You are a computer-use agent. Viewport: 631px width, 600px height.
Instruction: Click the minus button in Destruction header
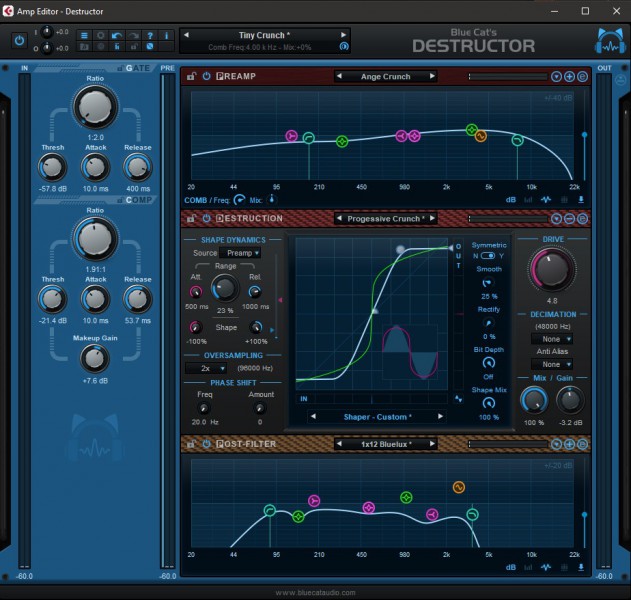569,219
